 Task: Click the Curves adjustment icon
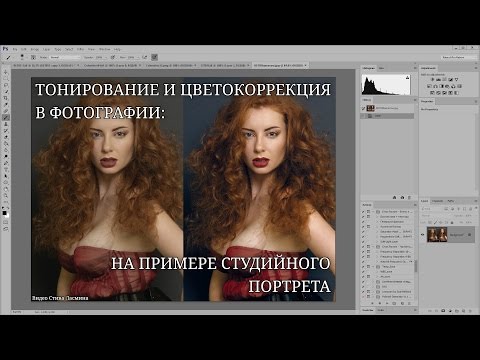444,80
